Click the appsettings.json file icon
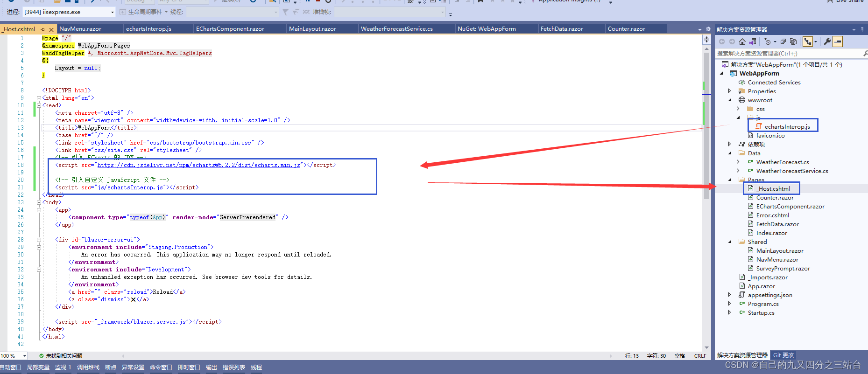This screenshot has width=868, height=374. [742, 295]
